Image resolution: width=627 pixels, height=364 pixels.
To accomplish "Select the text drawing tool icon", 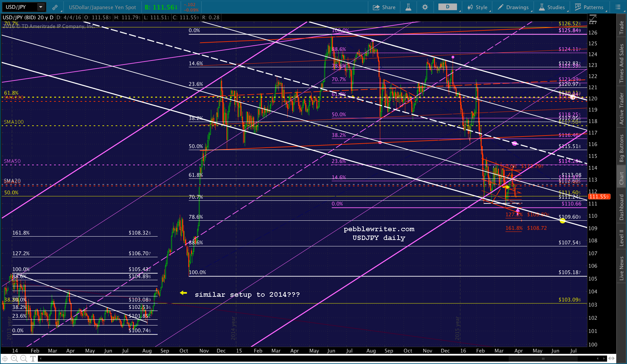I will coord(33,359).
